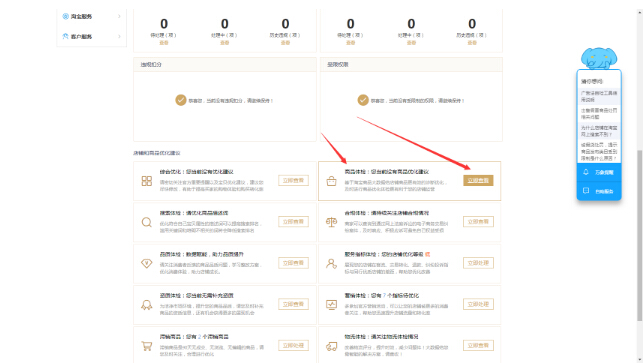The height and width of the screenshot is (363, 643).
Task: Click the blue elephant assistant mascot
Action: pos(599,58)
